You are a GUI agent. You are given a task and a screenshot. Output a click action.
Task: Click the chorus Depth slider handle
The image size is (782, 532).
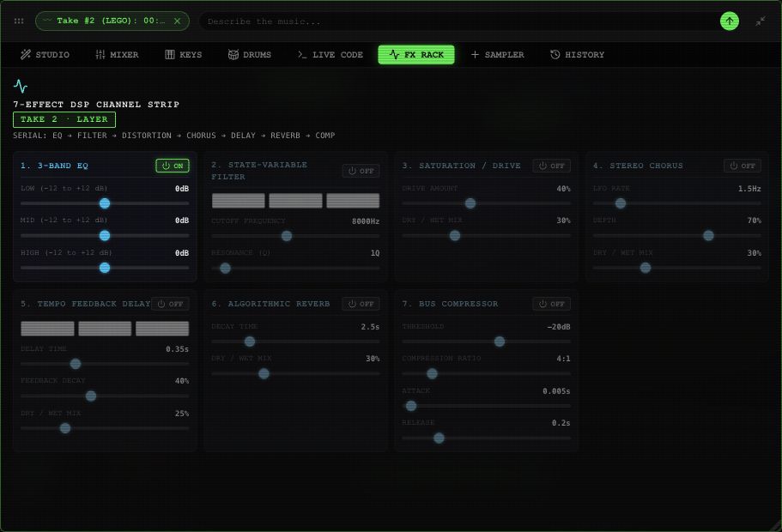tap(708, 235)
